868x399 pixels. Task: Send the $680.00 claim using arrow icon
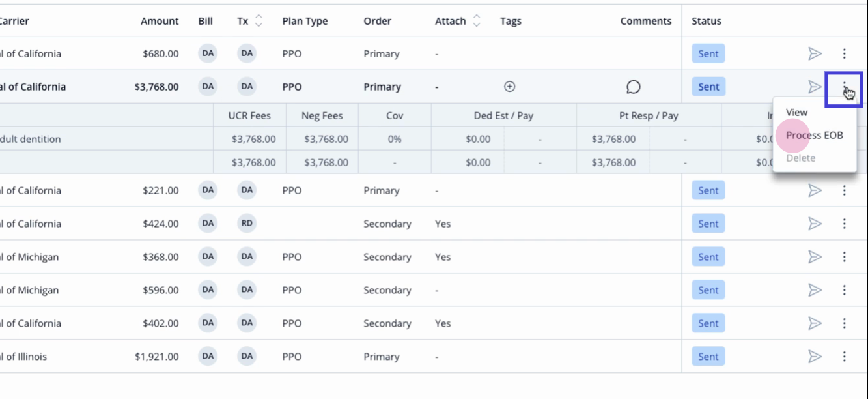point(815,53)
